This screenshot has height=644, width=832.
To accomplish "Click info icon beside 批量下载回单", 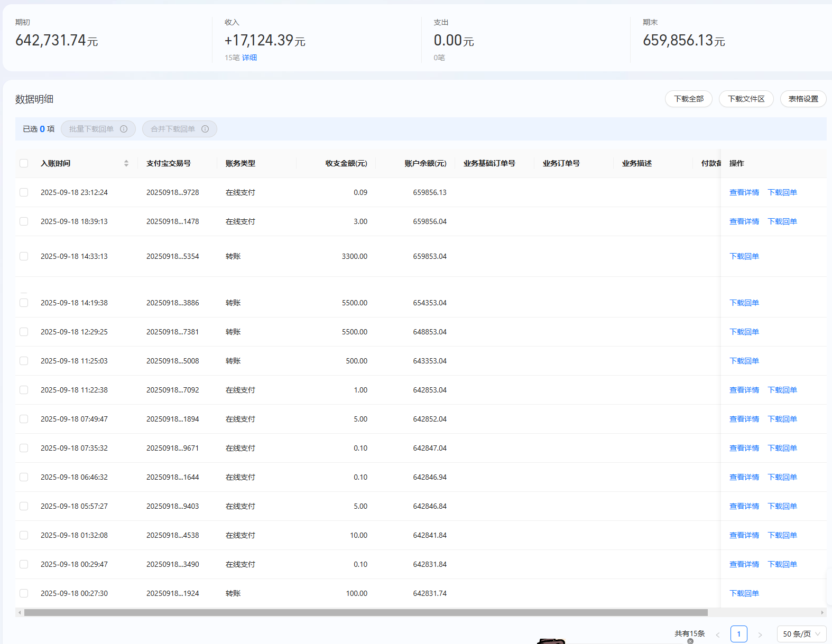I will pyautogui.click(x=124, y=129).
